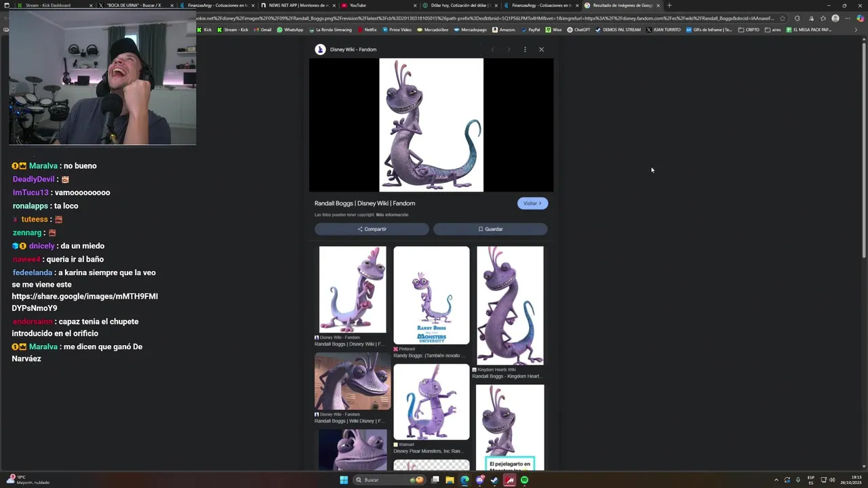Screen dimensions: 868x488
Task: Show more bookmarks with the overflow chevron
Action: tap(856, 30)
